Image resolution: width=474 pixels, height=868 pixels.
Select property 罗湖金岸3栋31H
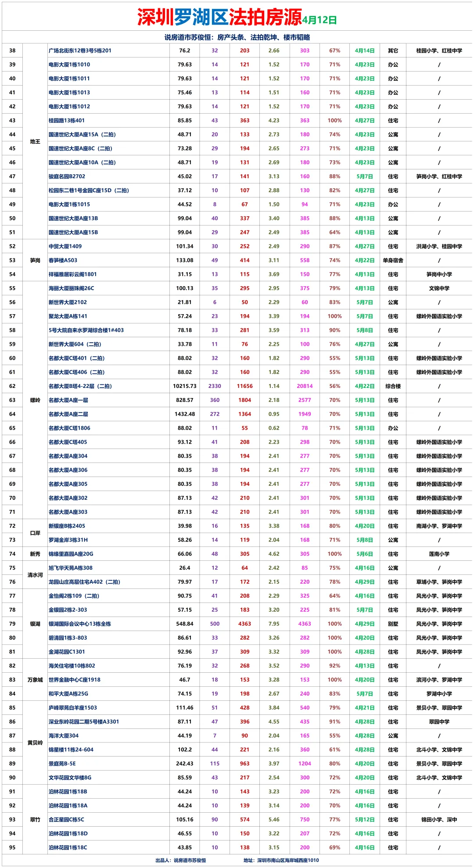point(68,540)
